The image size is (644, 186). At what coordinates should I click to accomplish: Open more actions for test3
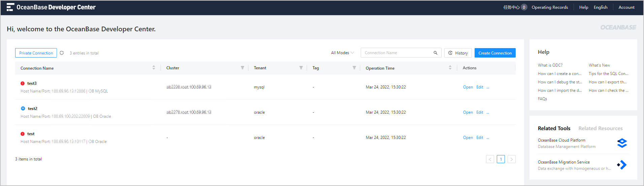click(488, 87)
